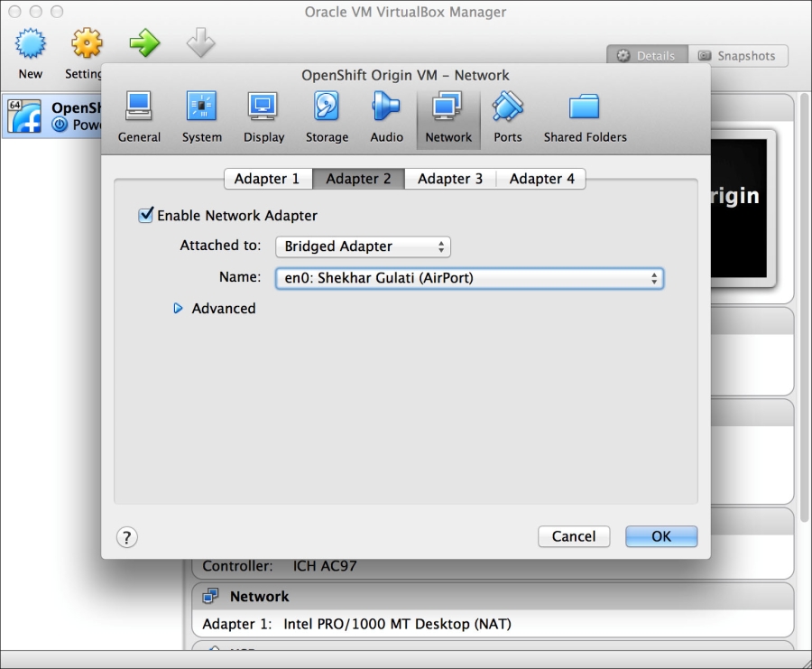Click the help question mark button
This screenshot has width=812, height=669.
[127, 537]
